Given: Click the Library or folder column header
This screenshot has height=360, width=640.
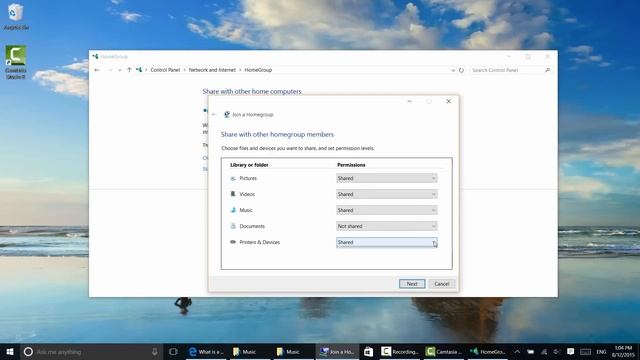Looking at the screenshot, I should tap(249, 165).
